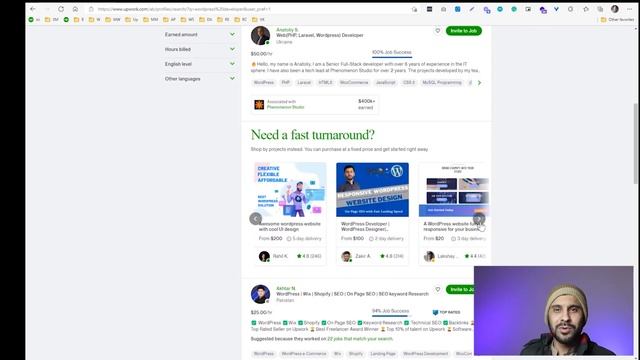Click the browser address bar URL
The image size is (640, 360).
click(184, 9)
